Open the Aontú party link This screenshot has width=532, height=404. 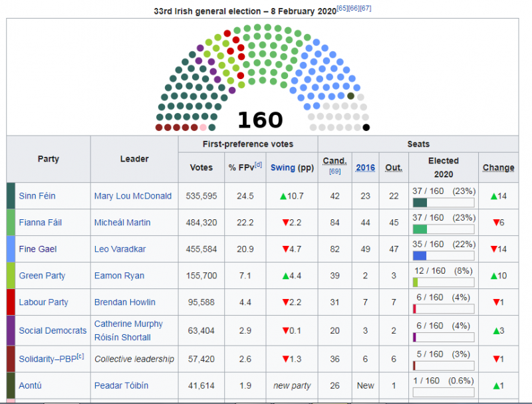click(30, 385)
